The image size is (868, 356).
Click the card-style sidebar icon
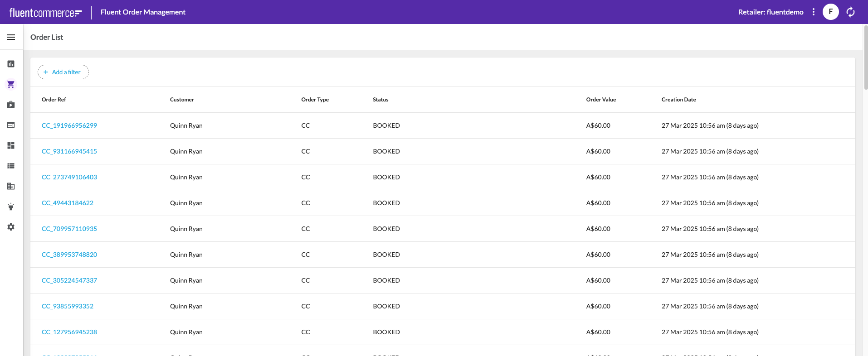(x=11, y=125)
